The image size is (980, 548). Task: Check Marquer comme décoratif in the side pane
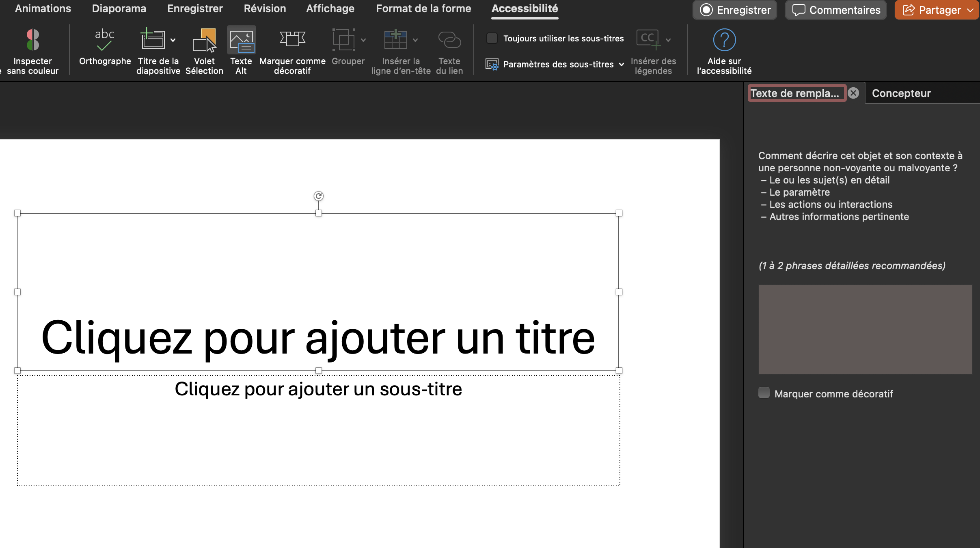[764, 393]
